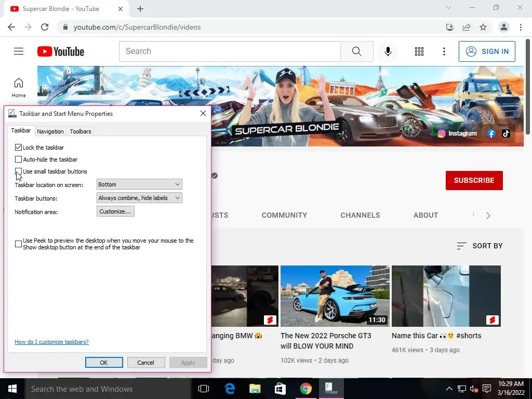Close the Supercar Blondie tab

click(121, 9)
